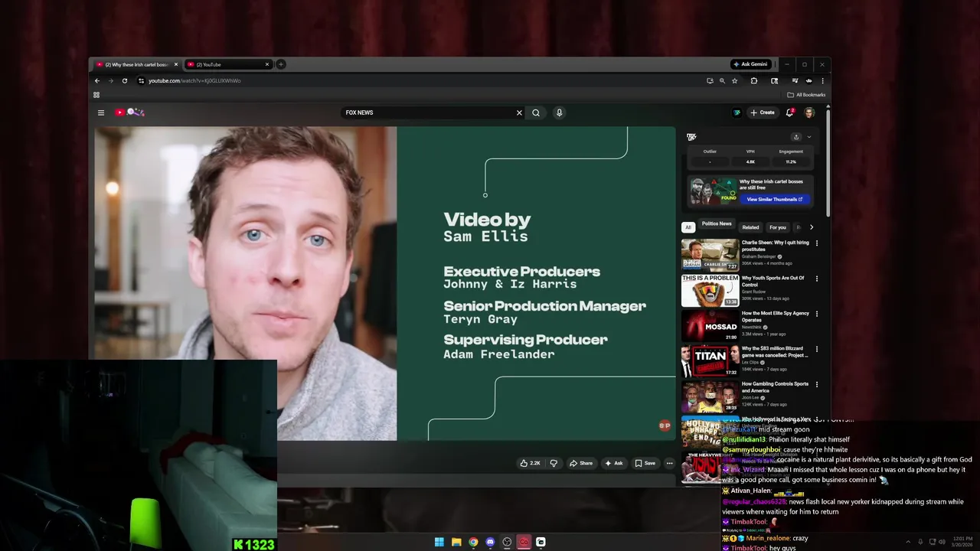Open the How Gambling Controls Sports and America title

(775, 386)
